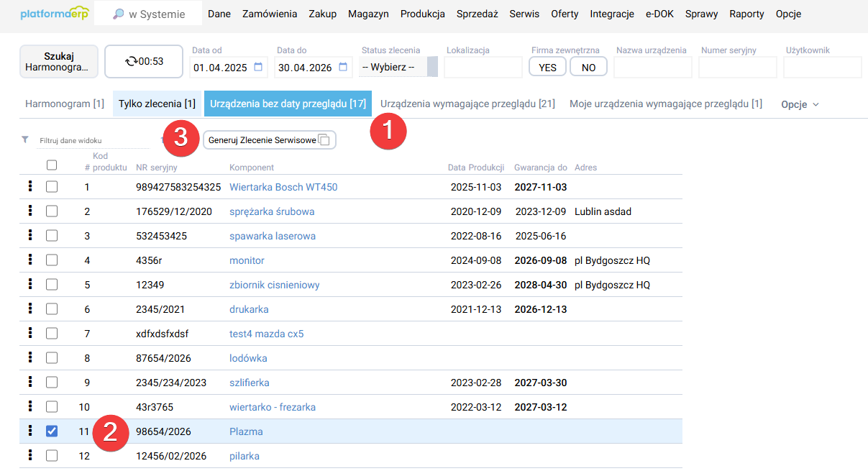The width and height of the screenshot is (868, 471).
Task: Open calendar picker for Data do
Action: [344, 68]
